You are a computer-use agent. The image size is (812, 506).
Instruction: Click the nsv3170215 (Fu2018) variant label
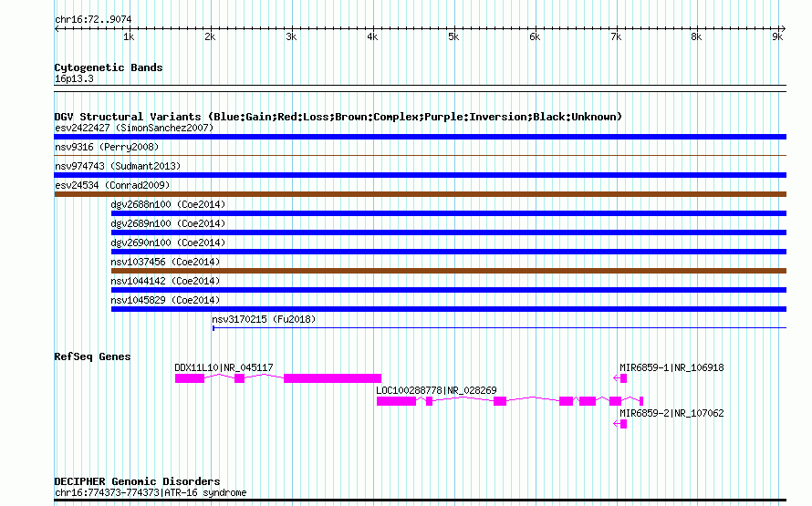pos(264,319)
